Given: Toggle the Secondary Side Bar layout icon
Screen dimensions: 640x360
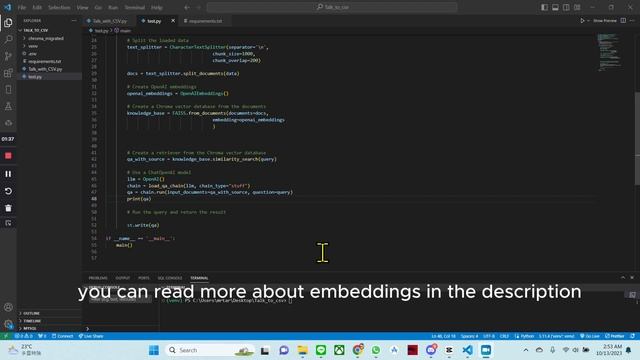Looking at the screenshot, I should [566, 7].
